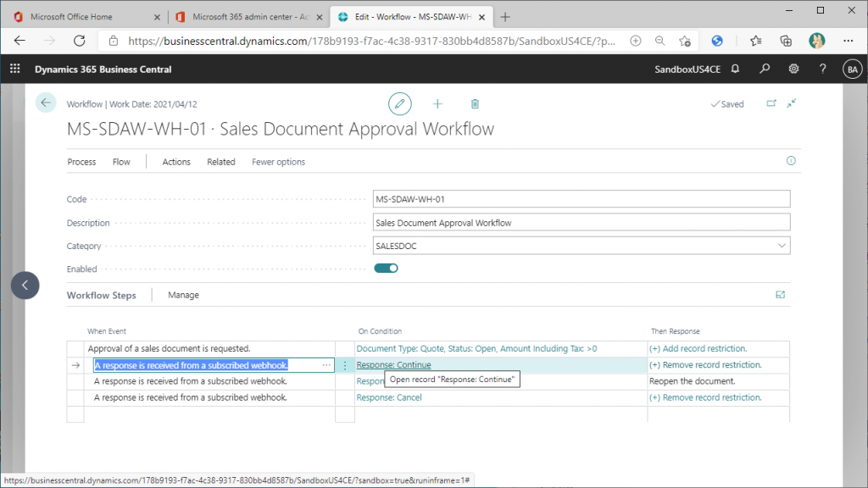Viewport: 868px width, 488px height.
Task: Click the Dynamics 365 Business Central title
Action: (103, 69)
